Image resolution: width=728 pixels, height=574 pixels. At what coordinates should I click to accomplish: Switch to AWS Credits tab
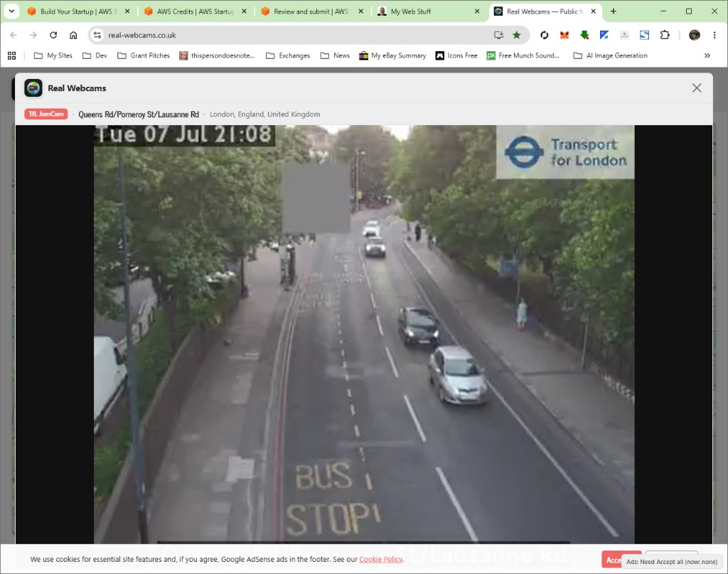tap(196, 11)
